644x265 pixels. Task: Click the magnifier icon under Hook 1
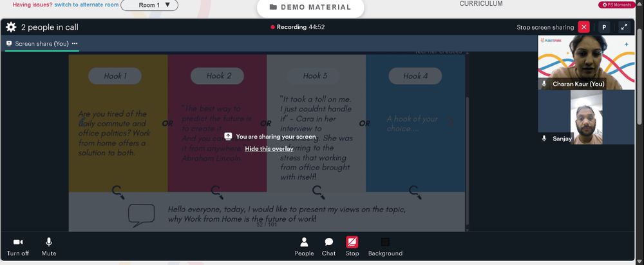pos(118,191)
